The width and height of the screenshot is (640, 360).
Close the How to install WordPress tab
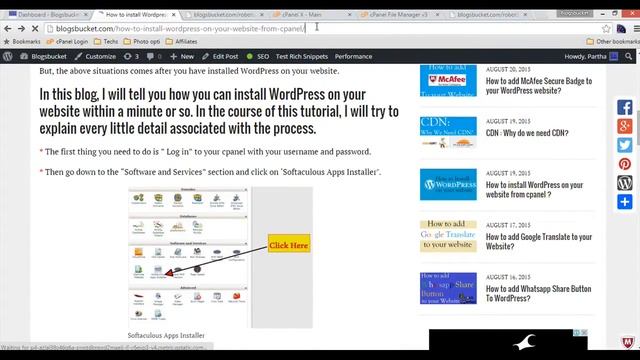(x=173, y=15)
